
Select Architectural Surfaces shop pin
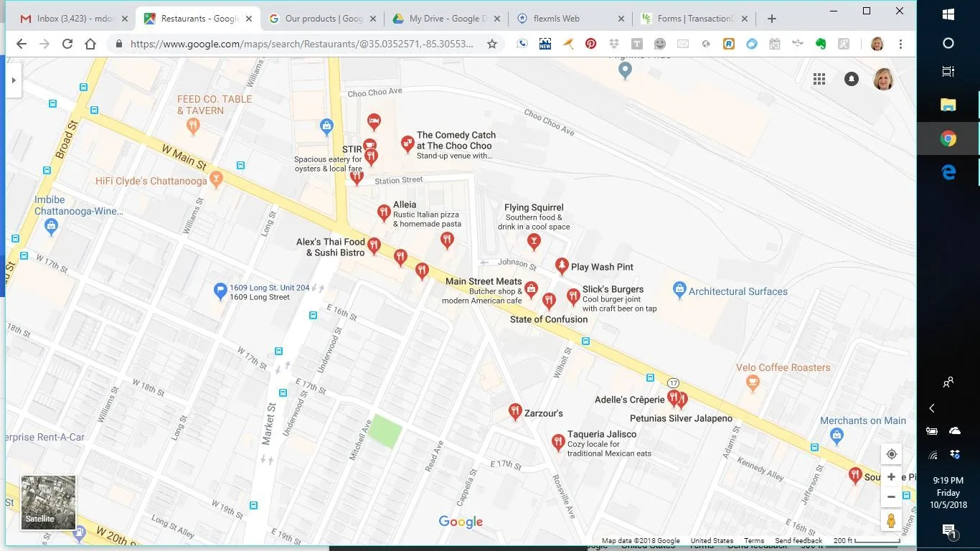pos(679,290)
